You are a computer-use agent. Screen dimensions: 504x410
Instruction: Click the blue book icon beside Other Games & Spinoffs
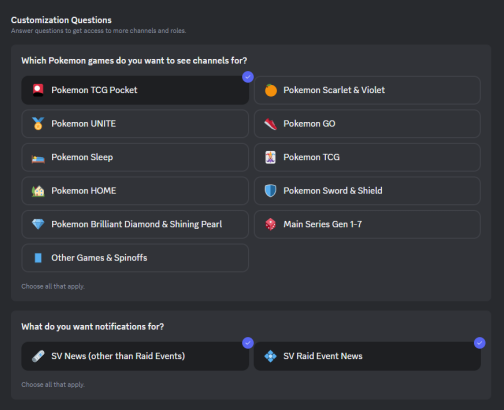(x=38, y=258)
